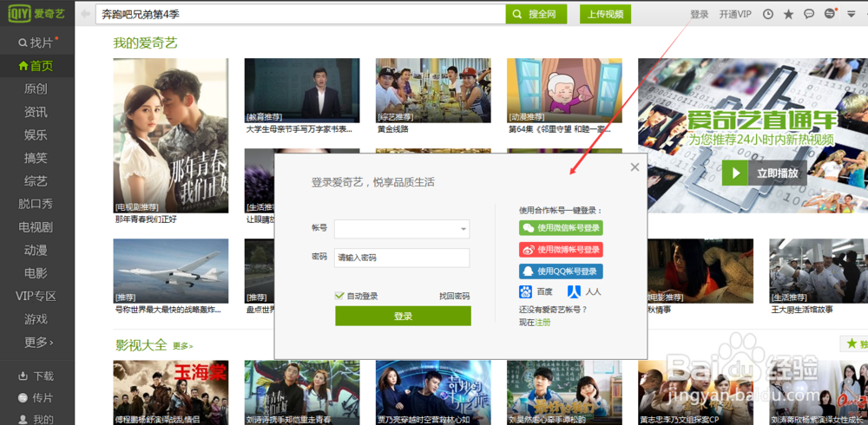Select 原创 in the sidebar
Viewport: 868px width, 425px height.
[37, 89]
